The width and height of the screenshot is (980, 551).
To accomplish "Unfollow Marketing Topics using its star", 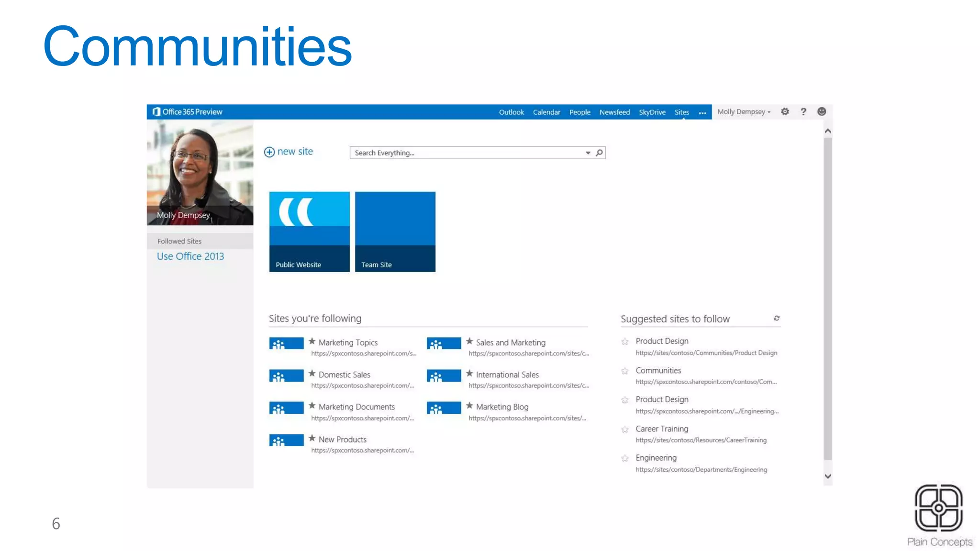I will pos(312,342).
